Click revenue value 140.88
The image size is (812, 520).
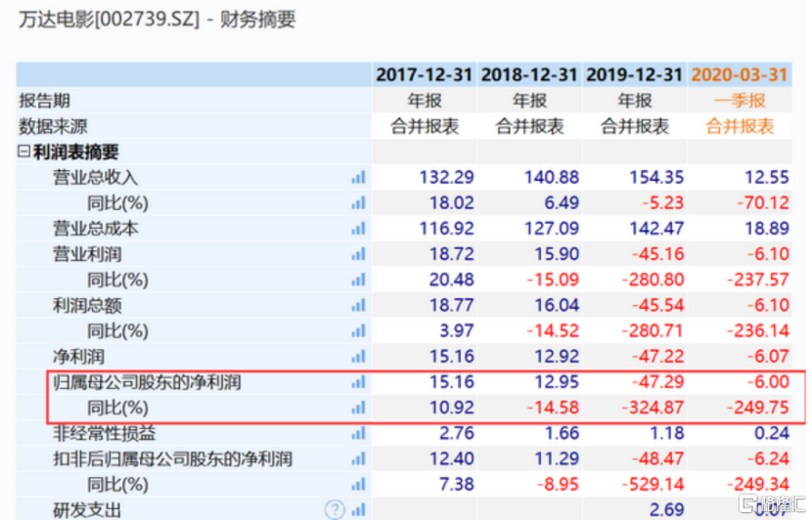click(552, 178)
